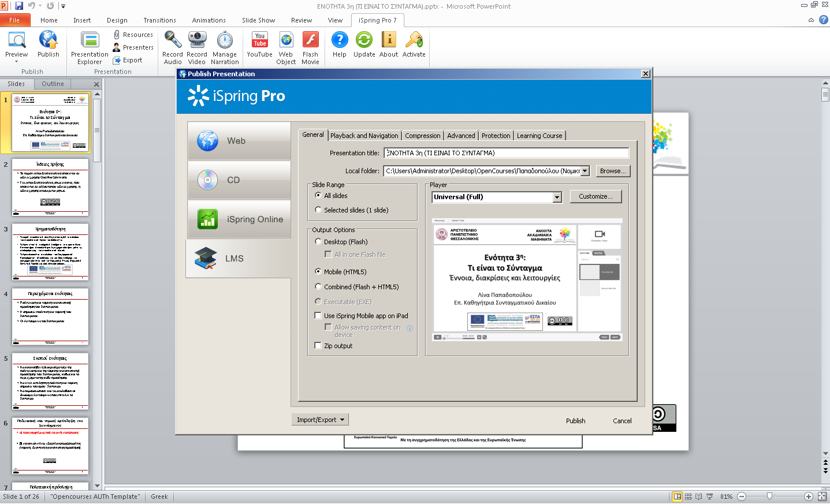Screen dimensions: 830x504
Task: Close the slides pane with X
Action: pyautogui.click(x=96, y=84)
